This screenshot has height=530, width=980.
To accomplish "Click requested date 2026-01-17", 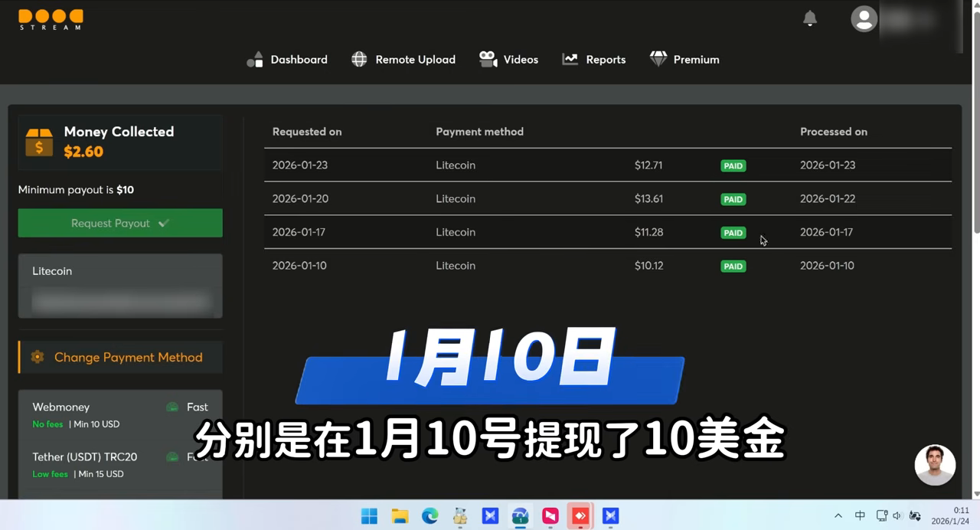I will tap(299, 232).
